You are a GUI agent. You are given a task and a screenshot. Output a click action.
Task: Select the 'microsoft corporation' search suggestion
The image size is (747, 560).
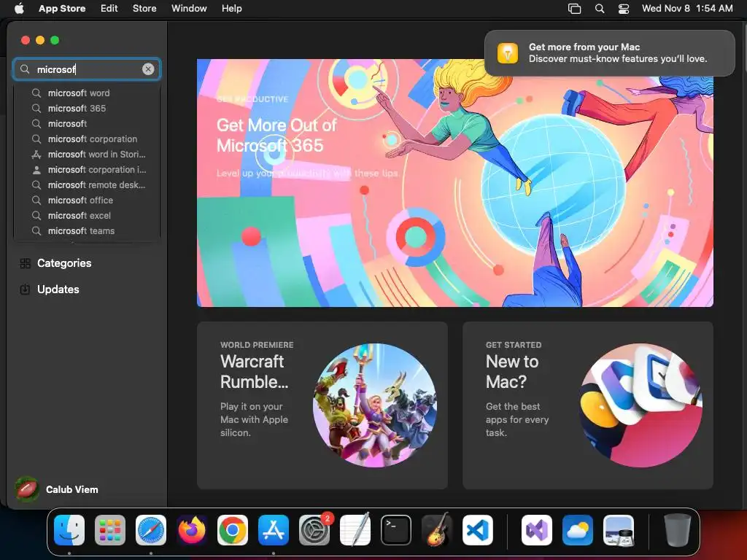click(x=87, y=139)
